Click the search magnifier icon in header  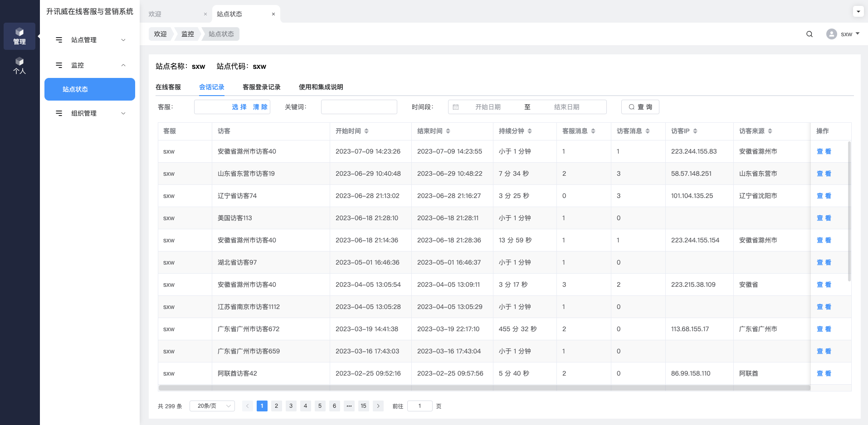click(x=809, y=34)
